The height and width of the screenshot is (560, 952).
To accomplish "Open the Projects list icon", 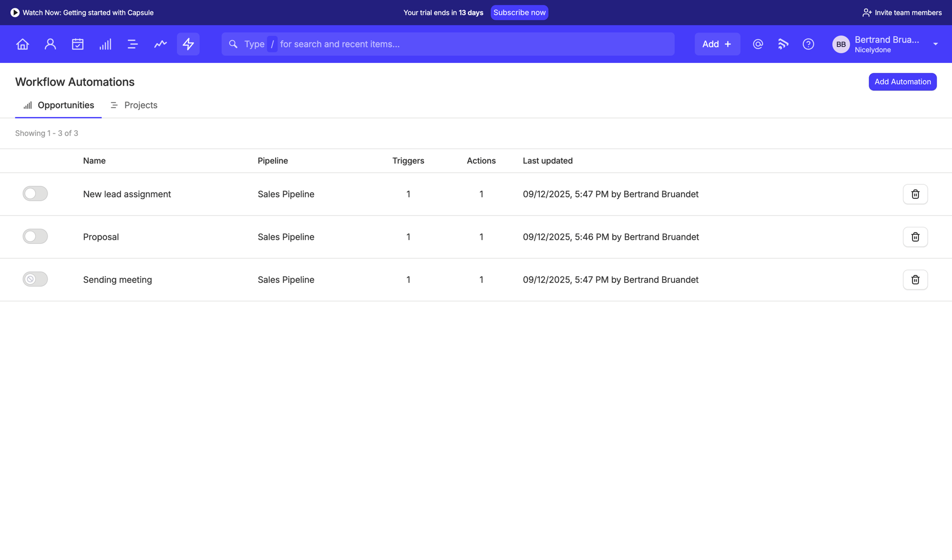I will (x=132, y=44).
